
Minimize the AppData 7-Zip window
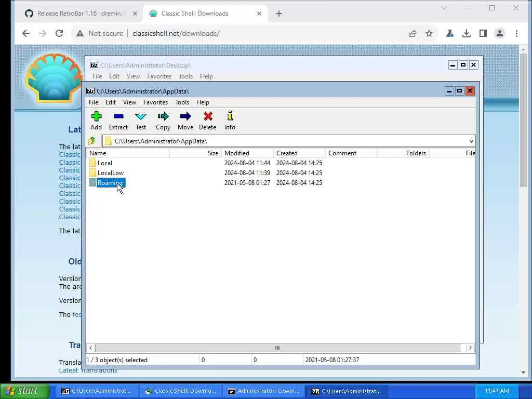tap(449, 91)
